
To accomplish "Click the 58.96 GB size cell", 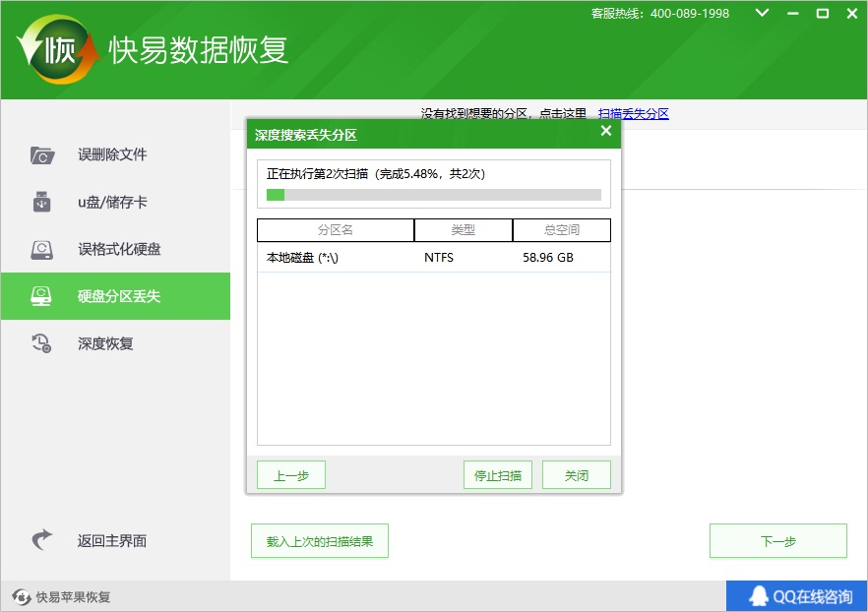I will click(x=548, y=258).
